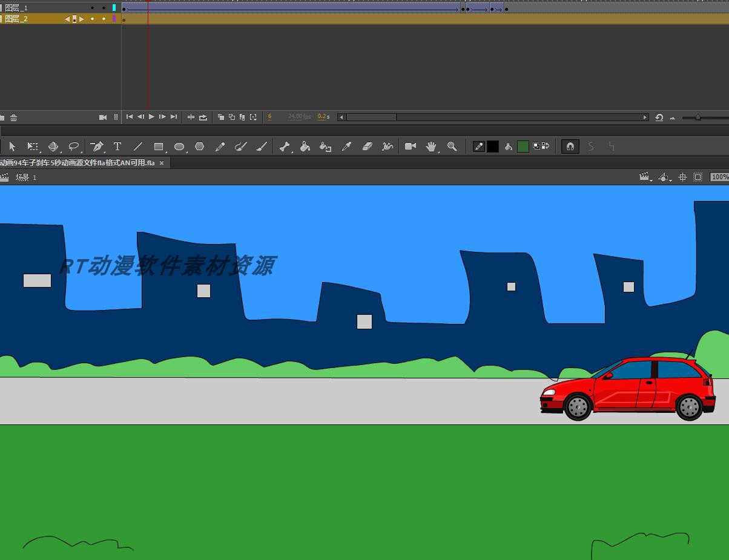Screen dimensions: 729x560
Task: Click the delete layer trash icon
Action: coord(13,117)
